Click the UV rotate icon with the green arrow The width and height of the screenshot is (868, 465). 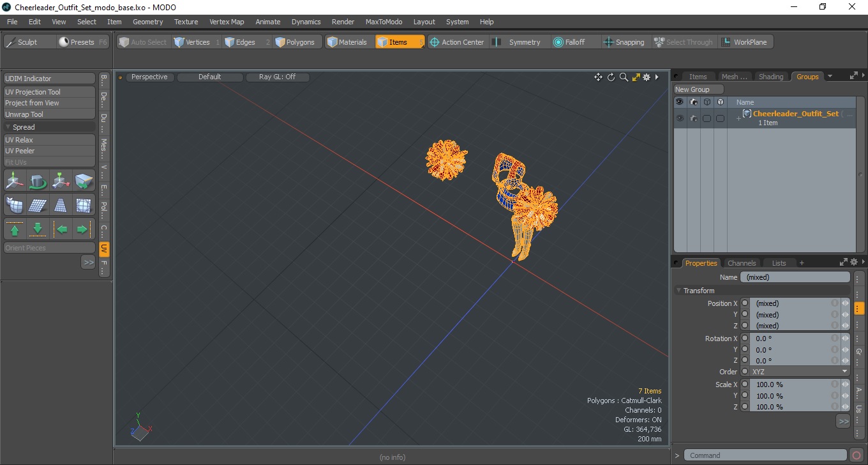pyautogui.click(x=38, y=181)
